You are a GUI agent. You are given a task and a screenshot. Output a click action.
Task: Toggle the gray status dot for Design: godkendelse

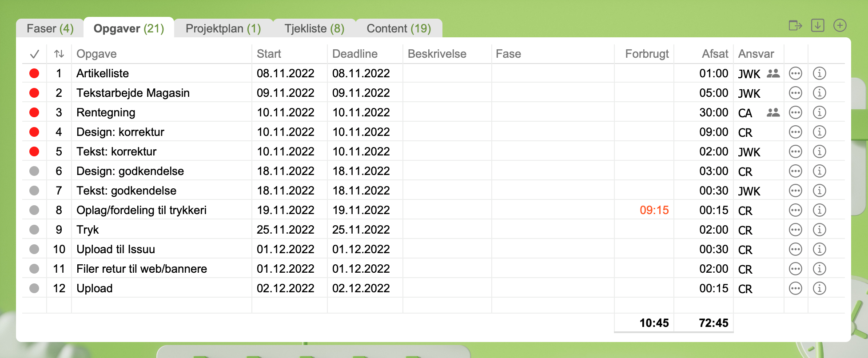[x=34, y=171]
